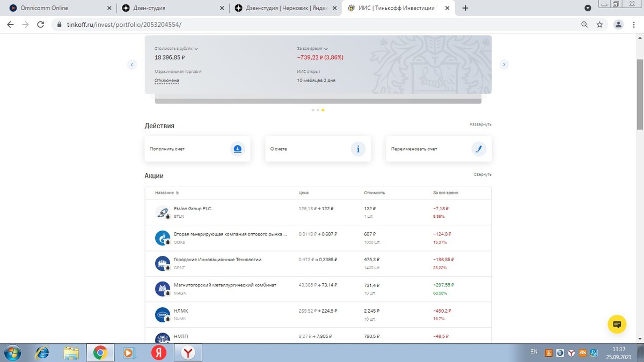Click the browser forward arrow
Screen dimensions: 644x362
point(25,25)
